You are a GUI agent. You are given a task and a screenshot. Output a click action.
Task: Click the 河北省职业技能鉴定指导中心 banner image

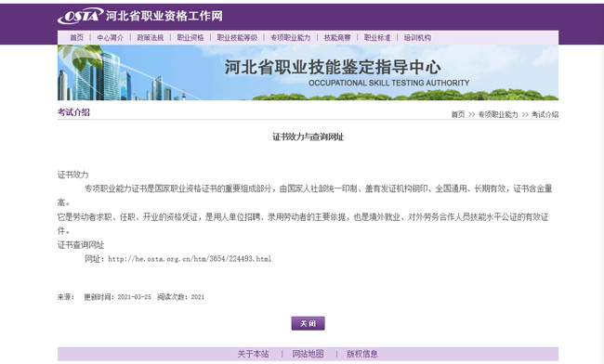point(308,72)
